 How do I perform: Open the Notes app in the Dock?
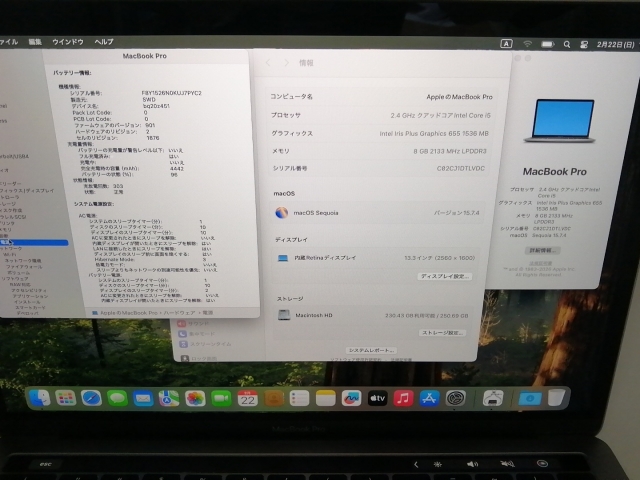(x=325, y=398)
